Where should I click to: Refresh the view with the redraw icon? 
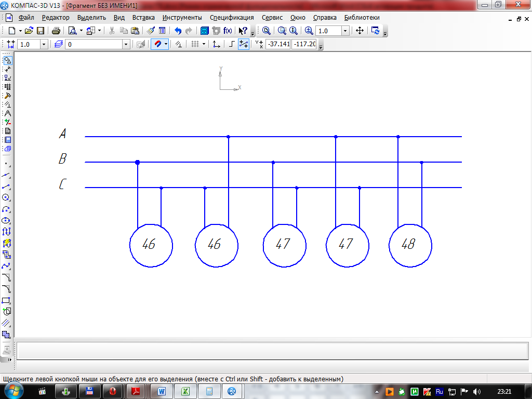(375, 31)
